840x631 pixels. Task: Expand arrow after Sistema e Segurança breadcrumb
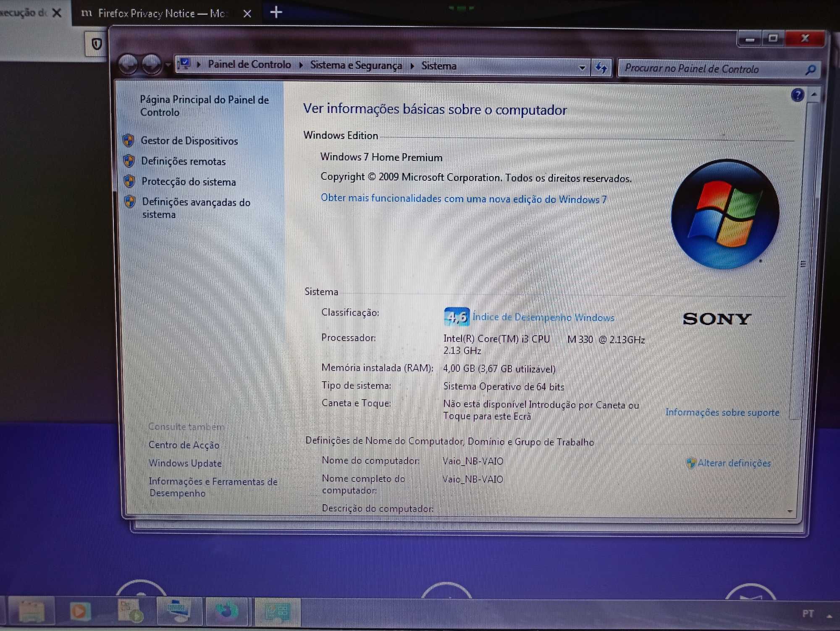click(x=412, y=66)
